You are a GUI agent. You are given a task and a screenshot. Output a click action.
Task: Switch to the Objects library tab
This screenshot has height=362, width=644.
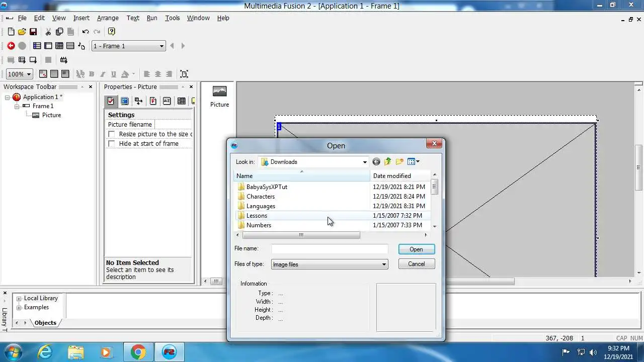[x=45, y=323]
